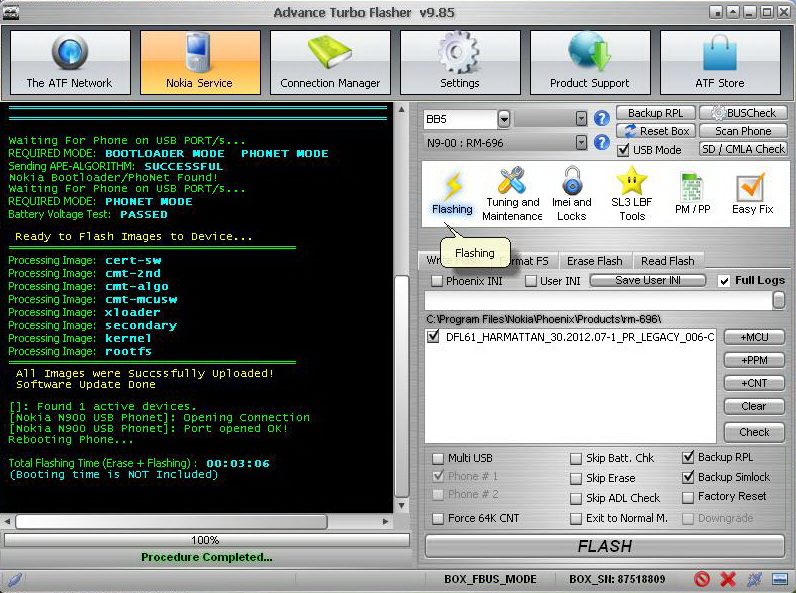Click the app logo in title bar
The height and width of the screenshot is (593, 796).
pos(10,12)
